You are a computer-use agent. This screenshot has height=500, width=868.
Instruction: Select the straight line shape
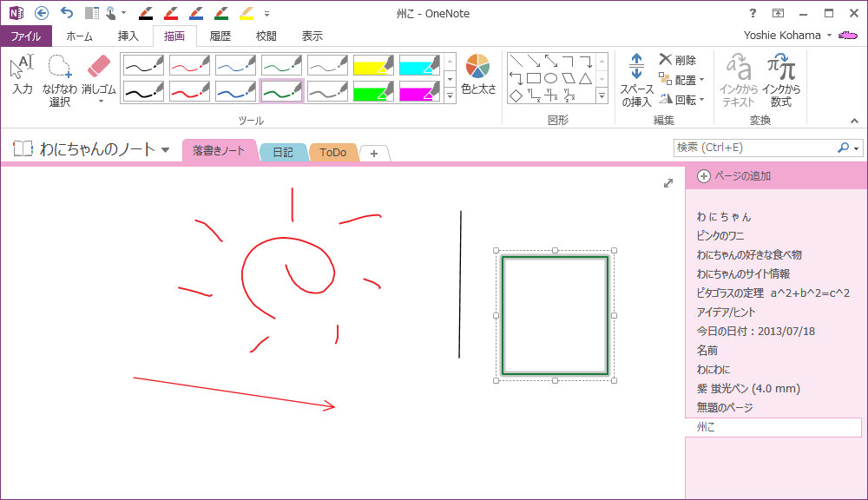coord(516,61)
